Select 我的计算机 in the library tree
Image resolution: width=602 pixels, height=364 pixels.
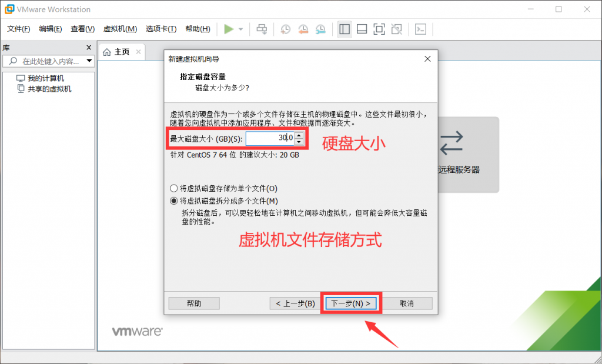(x=46, y=78)
